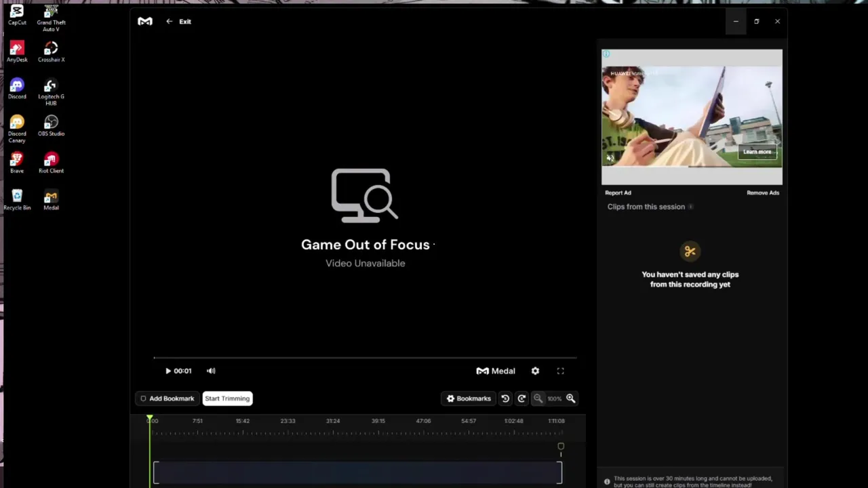Exit the session editor
The height and width of the screenshot is (488, 868).
click(179, 22)
